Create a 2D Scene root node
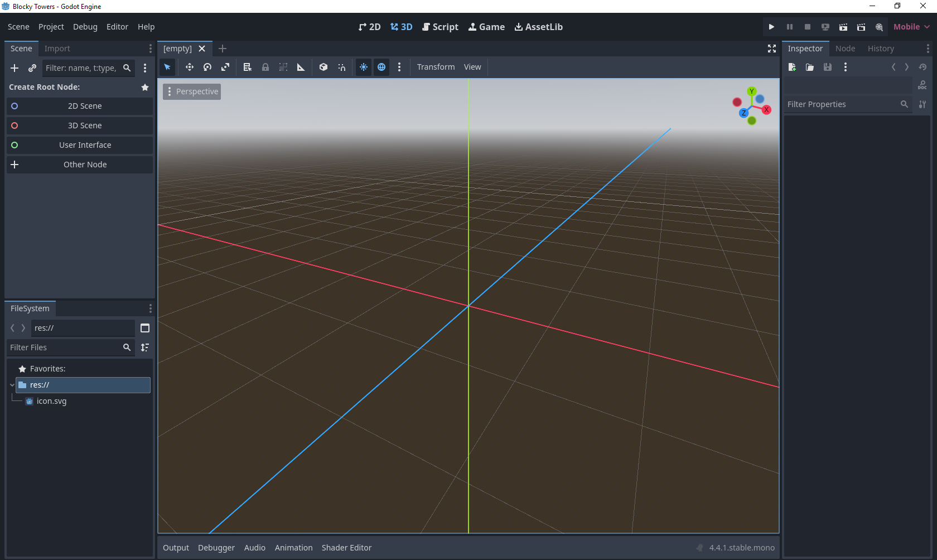 click(x=80, y=106)
